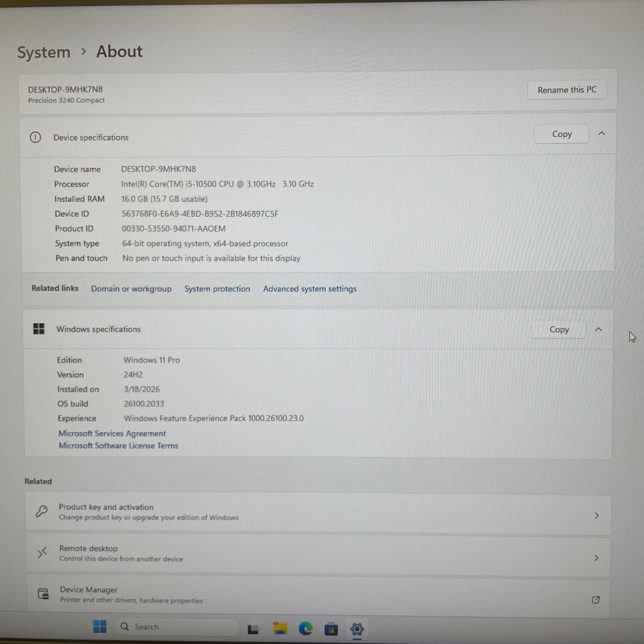Click the taskbar Search box
Image resolution: width=644 pixels, height=644 pixels.
click(176, 627)
